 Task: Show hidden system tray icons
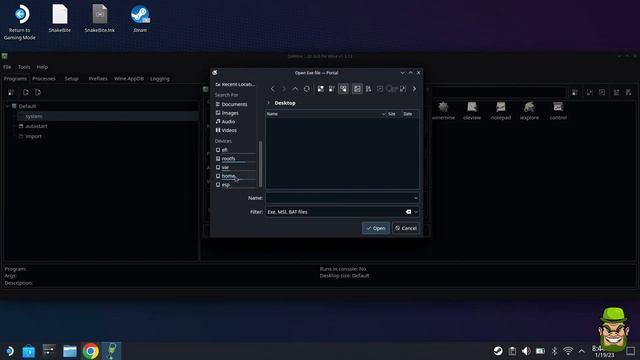point(582,351)
